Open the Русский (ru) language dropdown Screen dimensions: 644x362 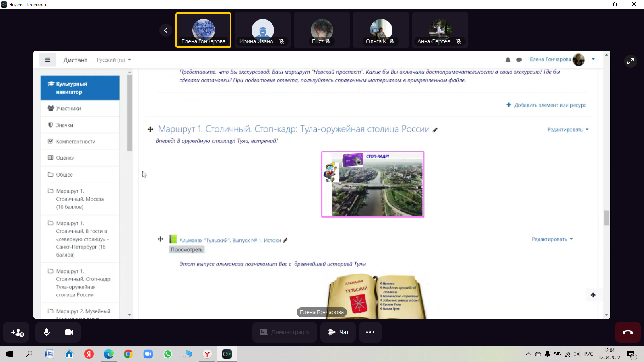[114, 60]
